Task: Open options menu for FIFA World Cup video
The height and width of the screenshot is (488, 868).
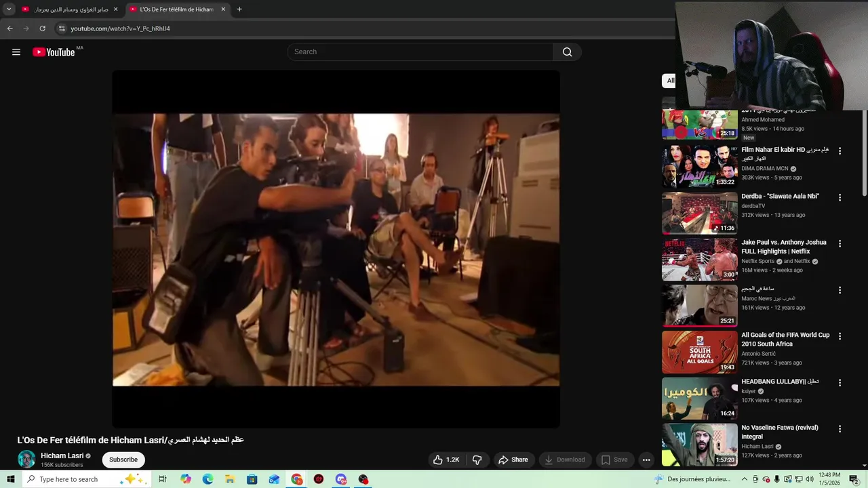Action: pos(840,336)
